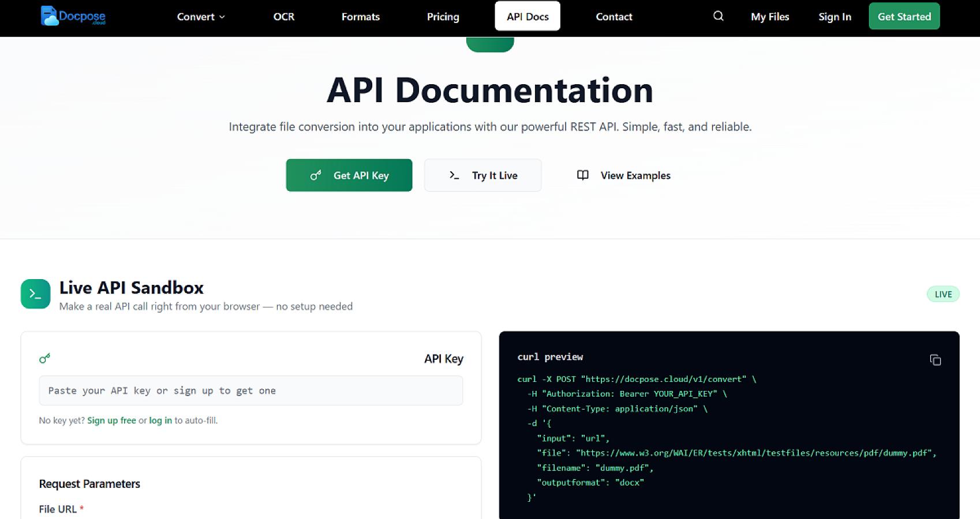Screen dimensions: 980x519
Task: Click the View Examples button
Action: click(623, 175)
